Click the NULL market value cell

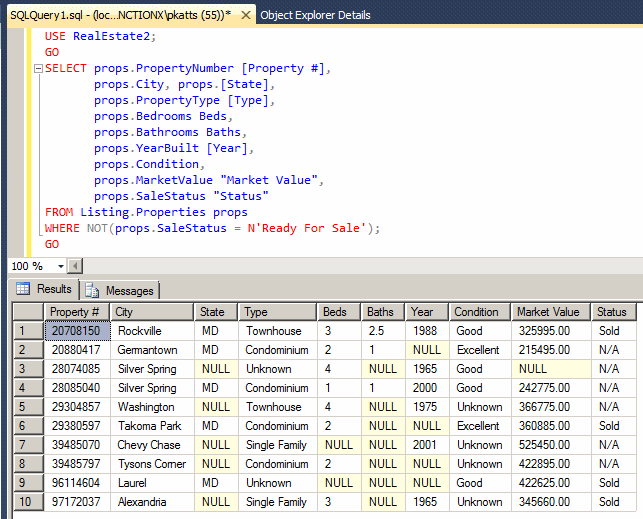(551, 369)
